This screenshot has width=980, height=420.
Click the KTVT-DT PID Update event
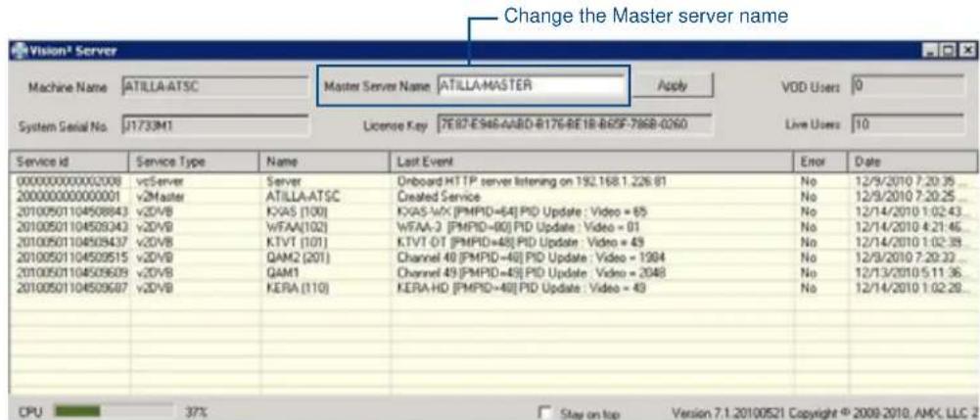521,241
